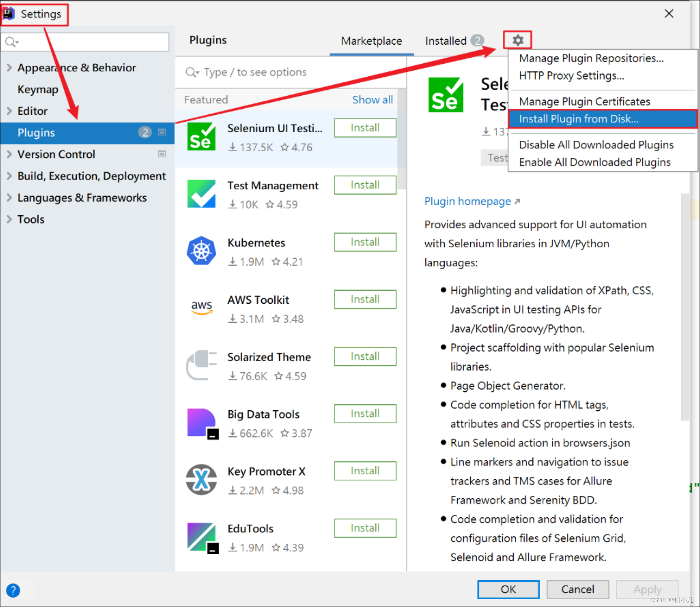The width and height of the screenshot is (700, 607).
Task: Expand Build, Execution, Deployment section
Action: pyautogui.click(x=9, y=176)
